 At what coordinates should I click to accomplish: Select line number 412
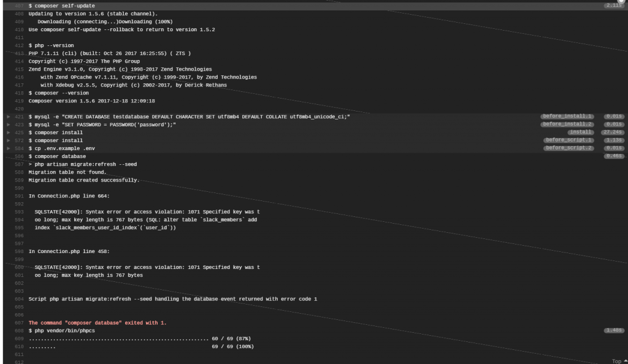point(19,45)
